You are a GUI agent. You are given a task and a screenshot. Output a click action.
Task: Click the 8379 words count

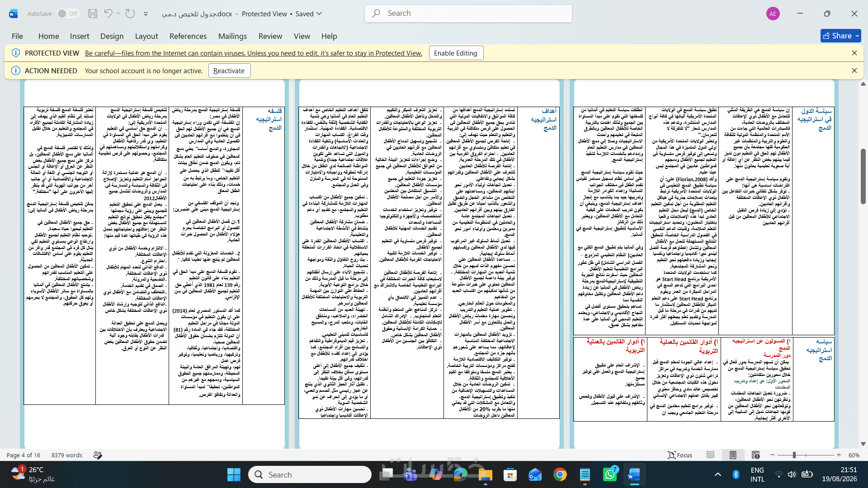pos(67,455)
